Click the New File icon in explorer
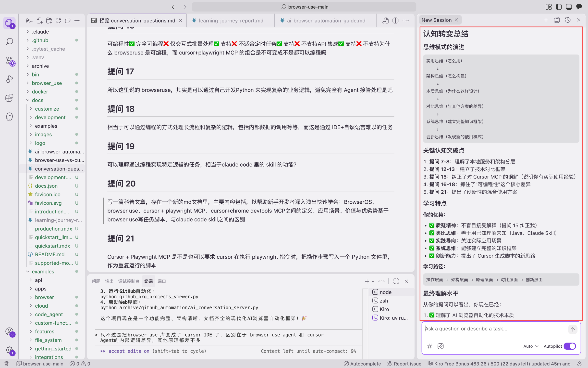This screenshot has width=588, height=368. [x=39, y=21]
